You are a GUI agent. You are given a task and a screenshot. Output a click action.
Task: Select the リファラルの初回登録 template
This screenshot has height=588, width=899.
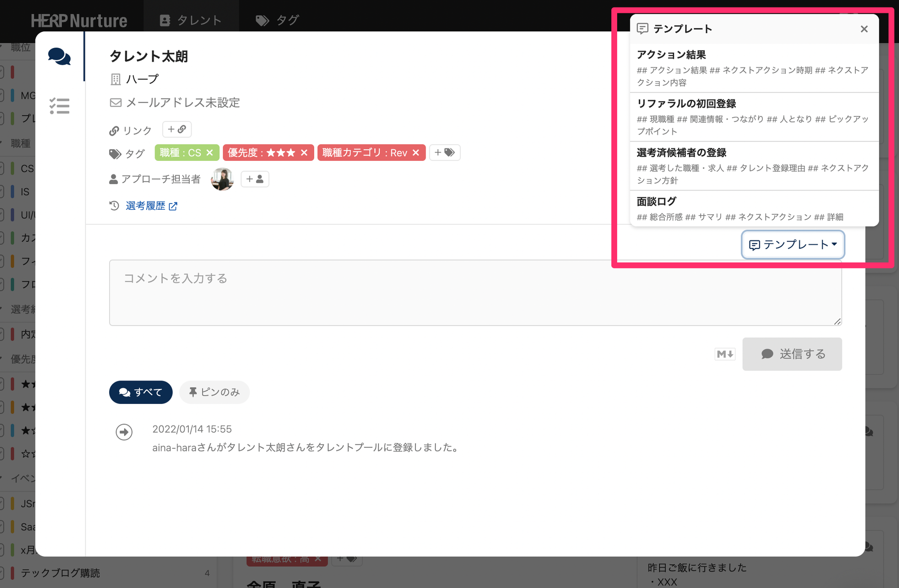tap(754, 117)
